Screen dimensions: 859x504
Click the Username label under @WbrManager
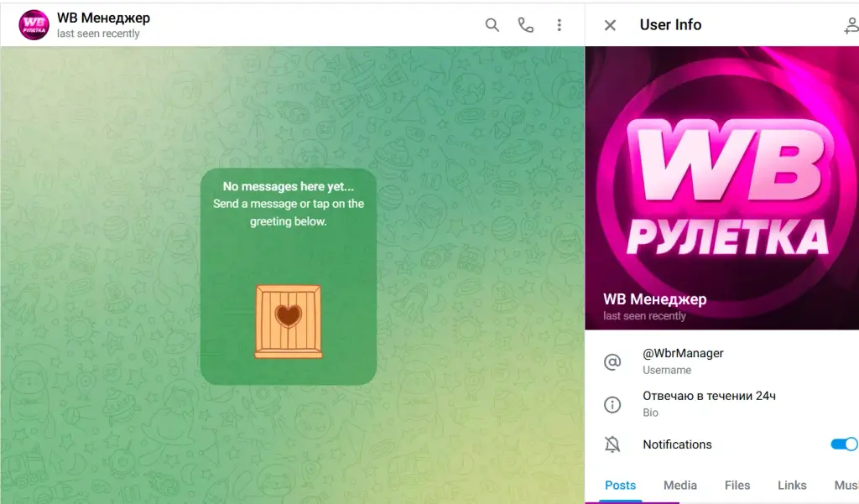[667, 371]
